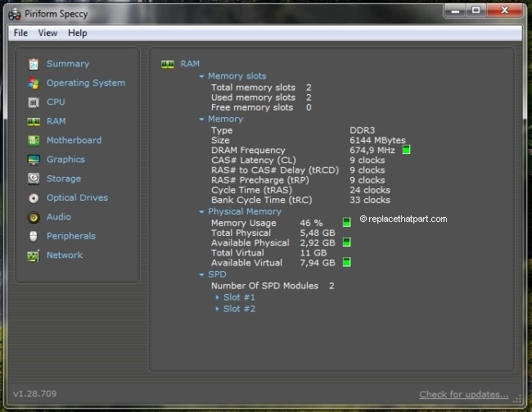Click the Number Of SPD Modules row
The height and width of the screenshot is (412, 532).
coord(273,286)
